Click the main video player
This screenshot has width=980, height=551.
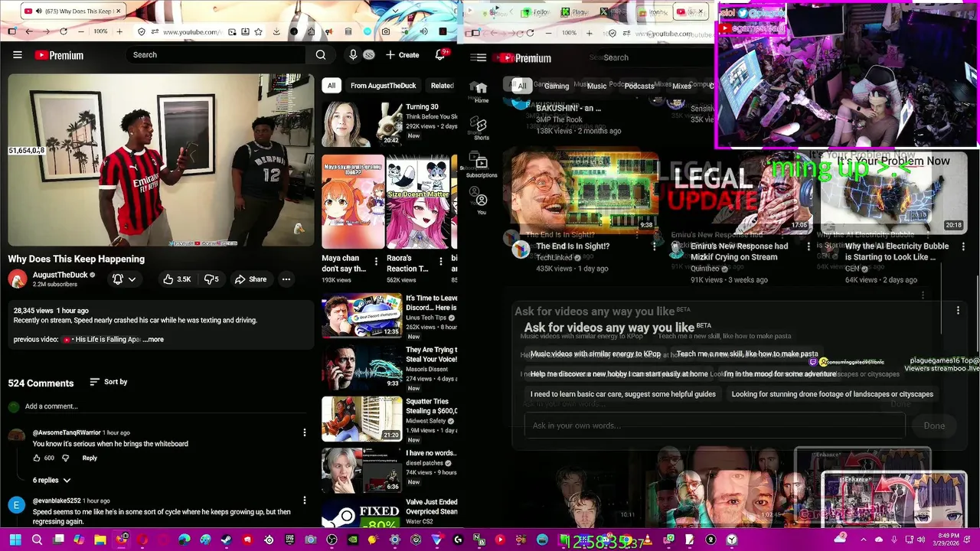pos(161,160)
